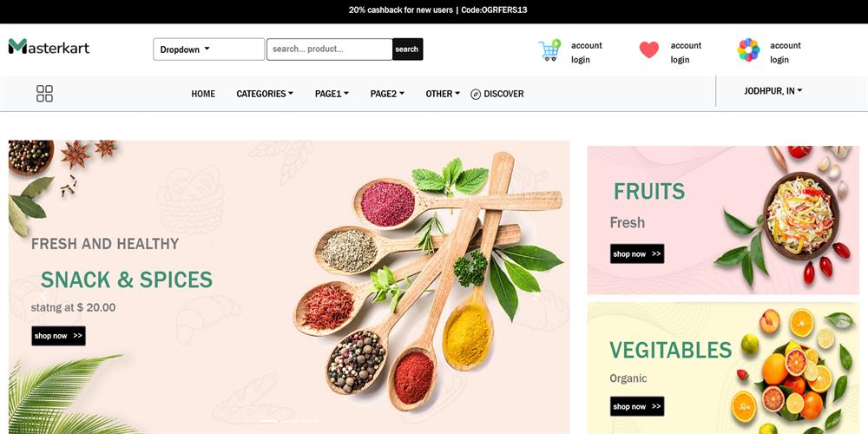This screenshot has width=868, height=434.
Task: Open the PAGE2 menu
Action: click(x=387, y=94)
